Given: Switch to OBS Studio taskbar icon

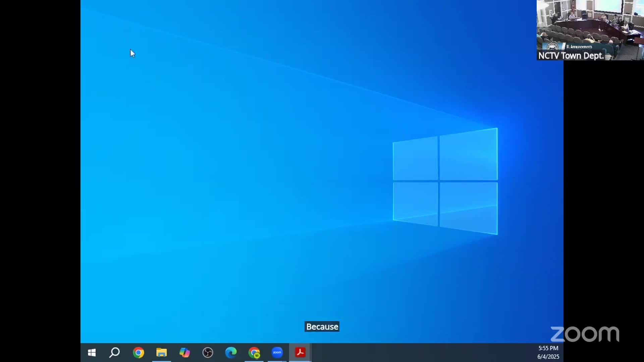Looking at the screenshot, I should [208, 353].
